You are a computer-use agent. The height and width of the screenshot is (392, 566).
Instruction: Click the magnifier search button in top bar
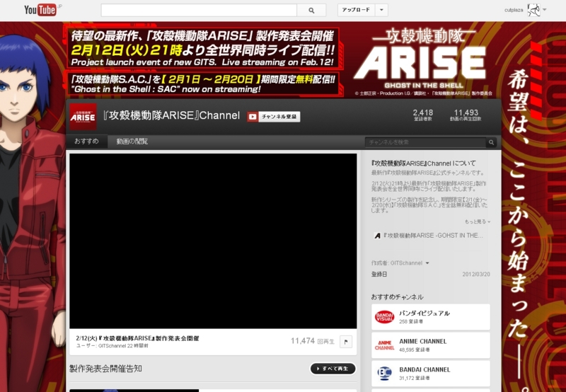(x=311, y=11)
